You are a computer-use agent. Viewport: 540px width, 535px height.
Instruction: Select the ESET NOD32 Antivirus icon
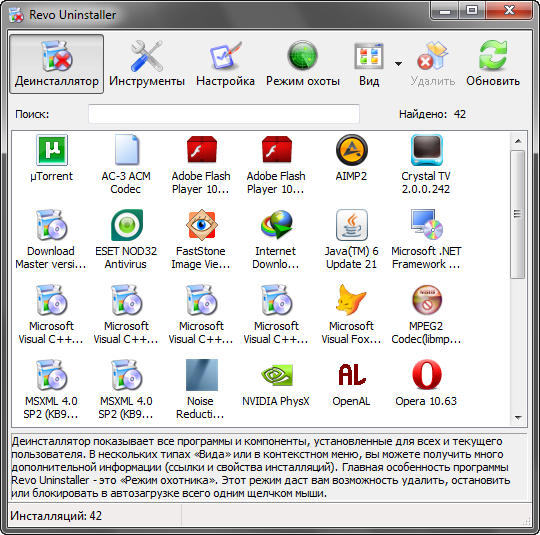(x=126, y=225)
